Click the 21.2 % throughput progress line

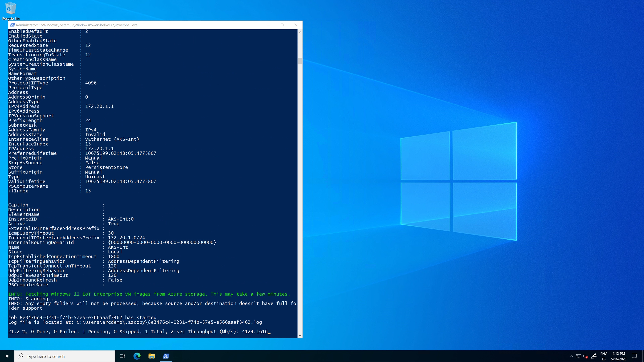click(x=138, y=332)
